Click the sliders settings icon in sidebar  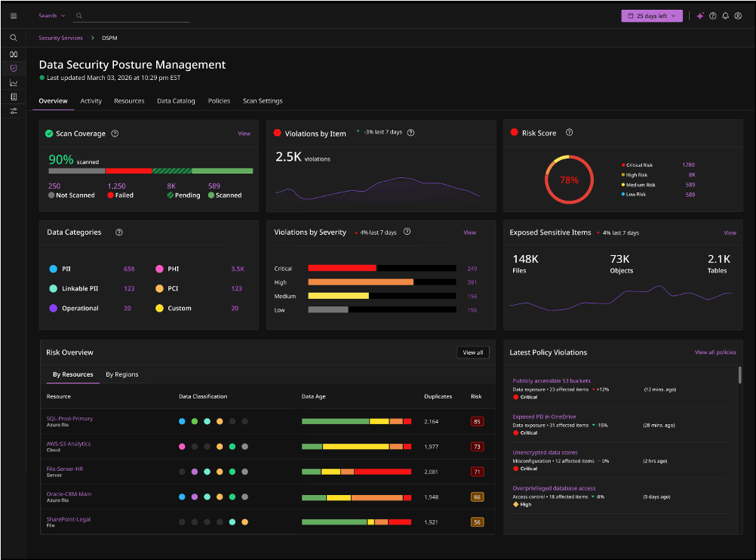tap(14, 111)
